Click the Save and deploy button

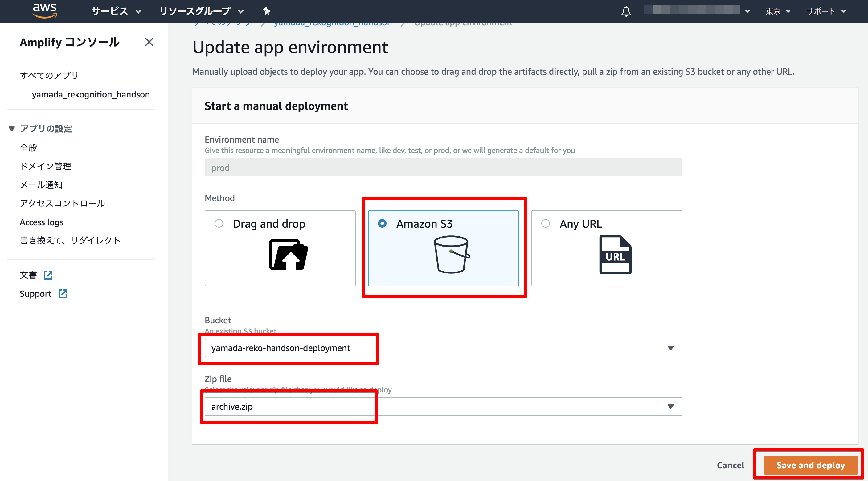810,466
